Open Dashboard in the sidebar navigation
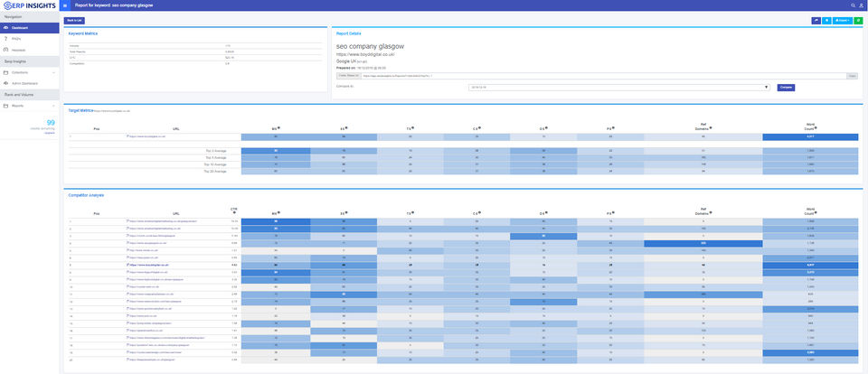The image size is (868, 374). click(x=29, y=28)
